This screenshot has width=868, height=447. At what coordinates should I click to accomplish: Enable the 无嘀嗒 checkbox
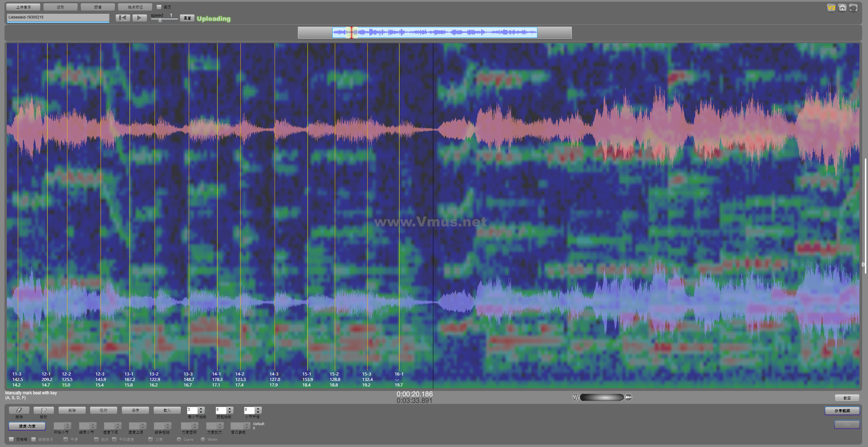11,439
